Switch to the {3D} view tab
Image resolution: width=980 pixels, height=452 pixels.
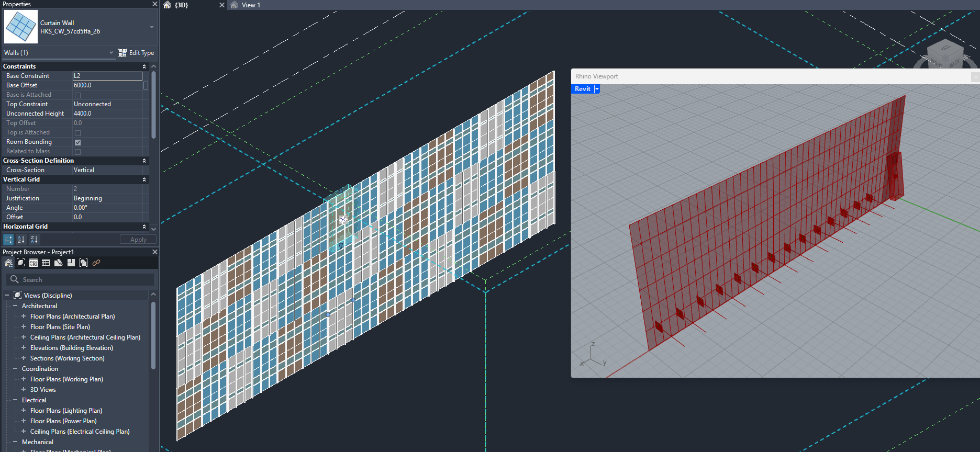click(x=181, y=5)
